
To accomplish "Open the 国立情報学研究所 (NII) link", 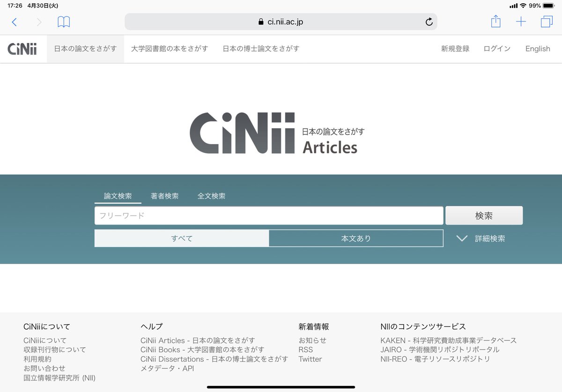I will [59, 377].
